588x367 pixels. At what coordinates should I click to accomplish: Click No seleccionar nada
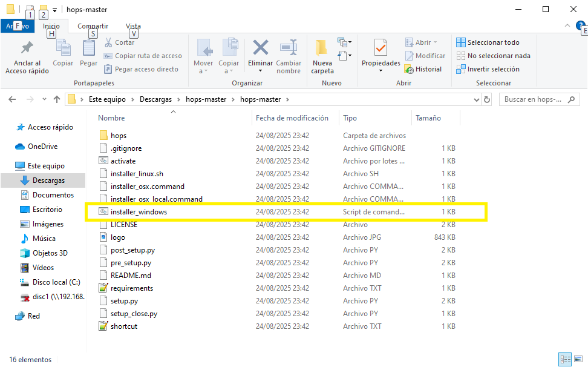494,56
